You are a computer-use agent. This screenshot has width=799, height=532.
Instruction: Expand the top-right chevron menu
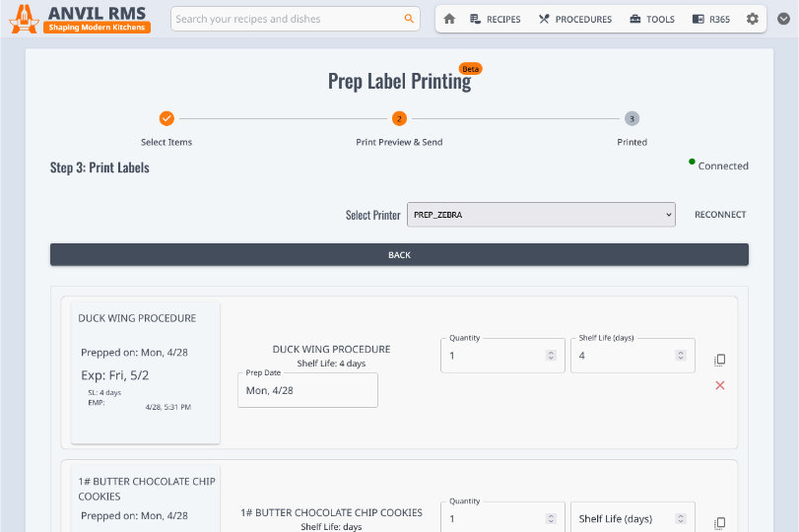click(783, 19)
